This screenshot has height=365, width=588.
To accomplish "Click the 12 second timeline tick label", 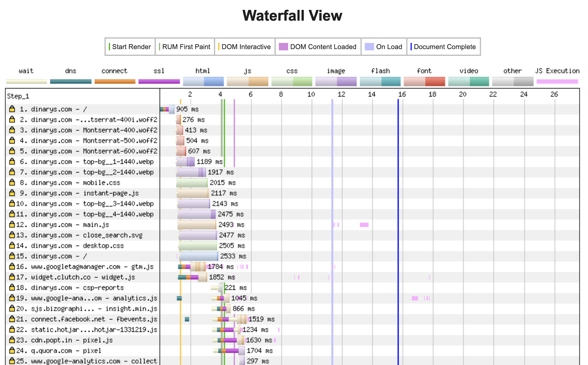I will click(341, 94).
